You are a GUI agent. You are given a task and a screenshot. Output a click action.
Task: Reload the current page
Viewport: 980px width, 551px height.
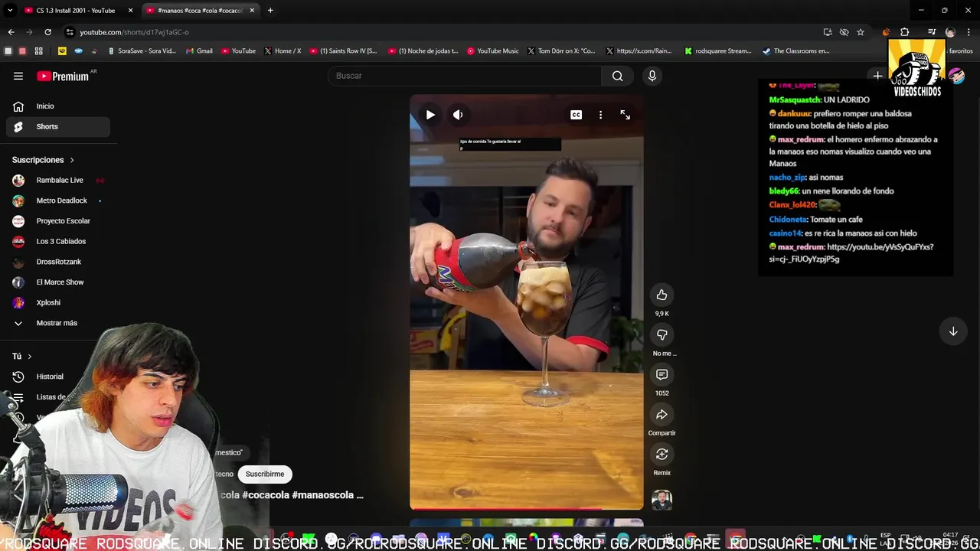[x=47, y=32]
